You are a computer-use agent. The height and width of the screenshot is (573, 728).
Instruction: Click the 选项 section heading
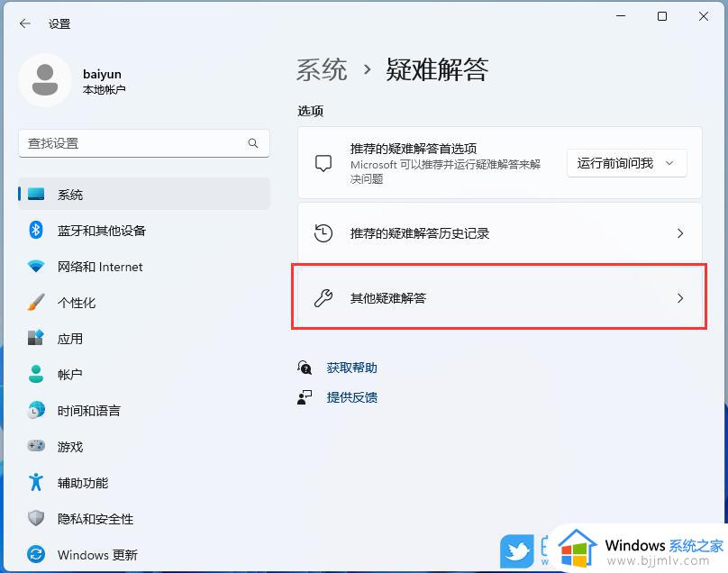pyautogui.click(x=310, y=111)
